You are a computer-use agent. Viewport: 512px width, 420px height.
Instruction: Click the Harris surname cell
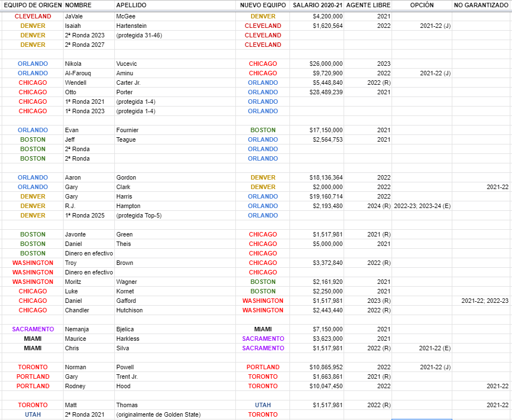click(x=175, y=196)
